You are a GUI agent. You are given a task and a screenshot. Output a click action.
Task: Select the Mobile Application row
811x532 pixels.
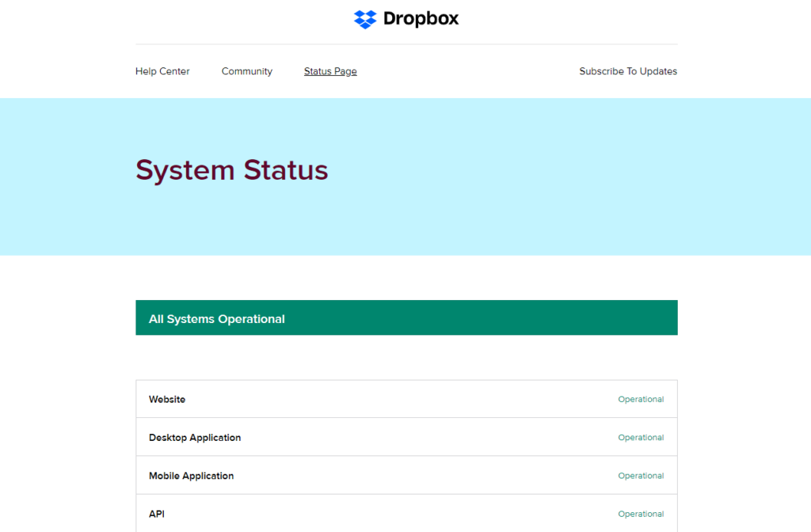tap(406, 476)
